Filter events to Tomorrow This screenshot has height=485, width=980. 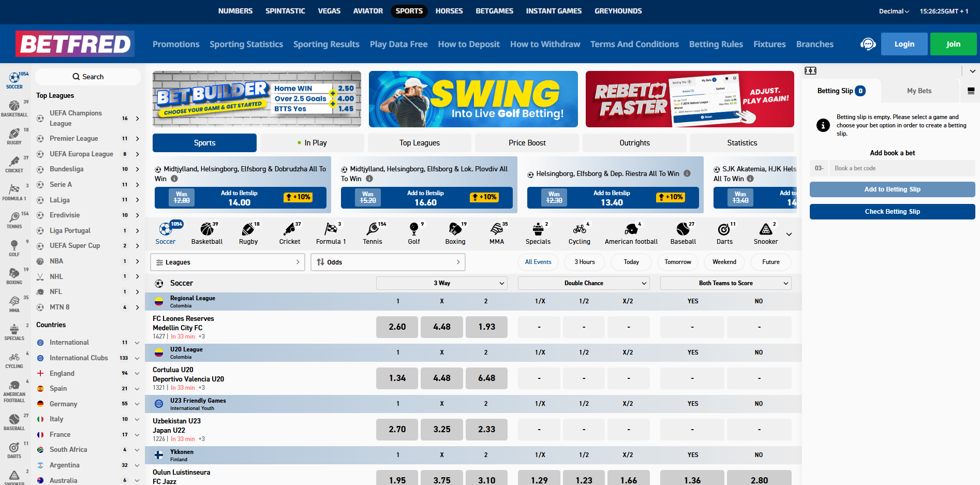pos(678,262)
